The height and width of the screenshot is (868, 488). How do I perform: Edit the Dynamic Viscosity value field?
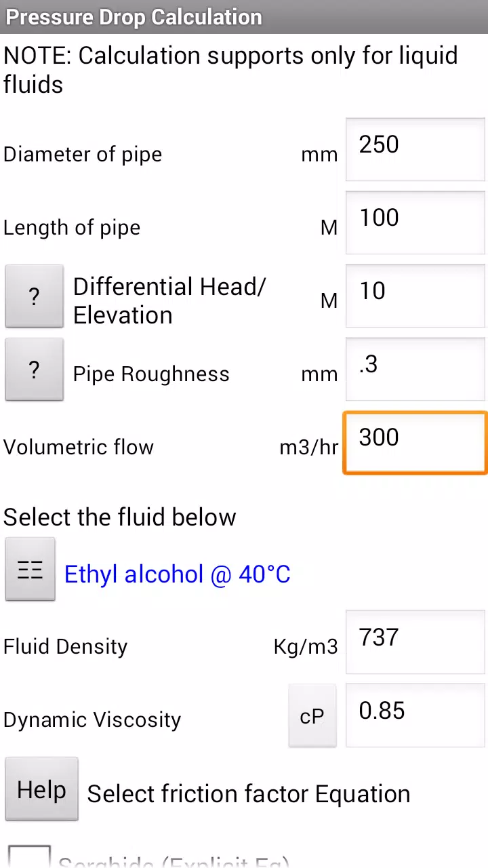tap(415, 715)
